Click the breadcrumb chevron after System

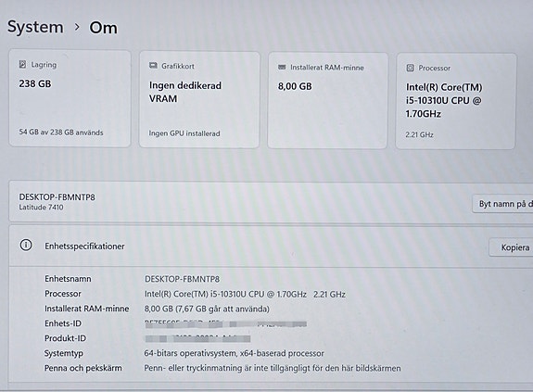(x=77, y=27)
